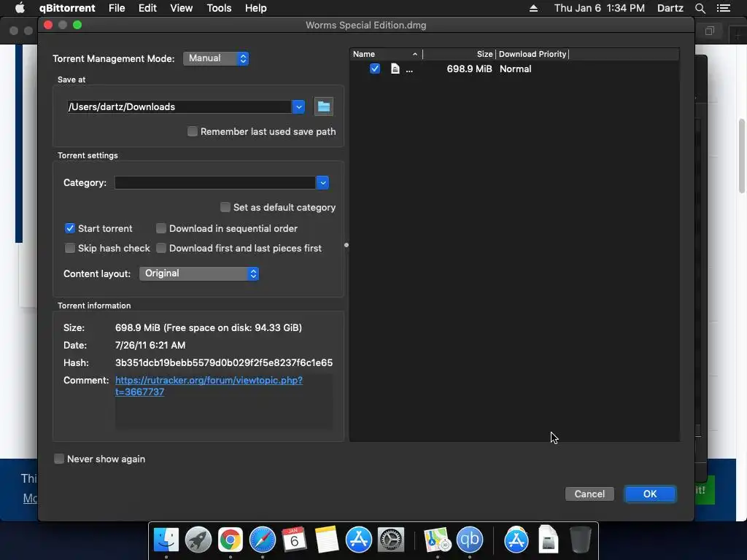
Task: Open Finder from the dock
Action: (166, 540)
